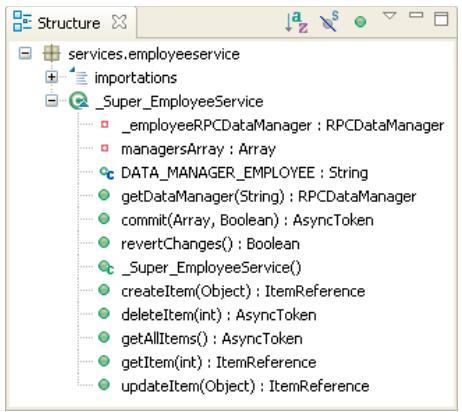The height and width of the screenshot is (412, 462).
Task: Select deleteItem(int) : AsyncToken method
Action: click(219, 315)
